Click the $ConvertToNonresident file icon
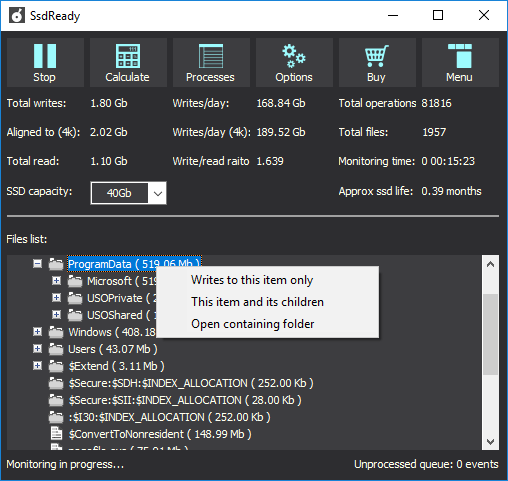This screenshot has height=481, width=508. coord(56,434)
